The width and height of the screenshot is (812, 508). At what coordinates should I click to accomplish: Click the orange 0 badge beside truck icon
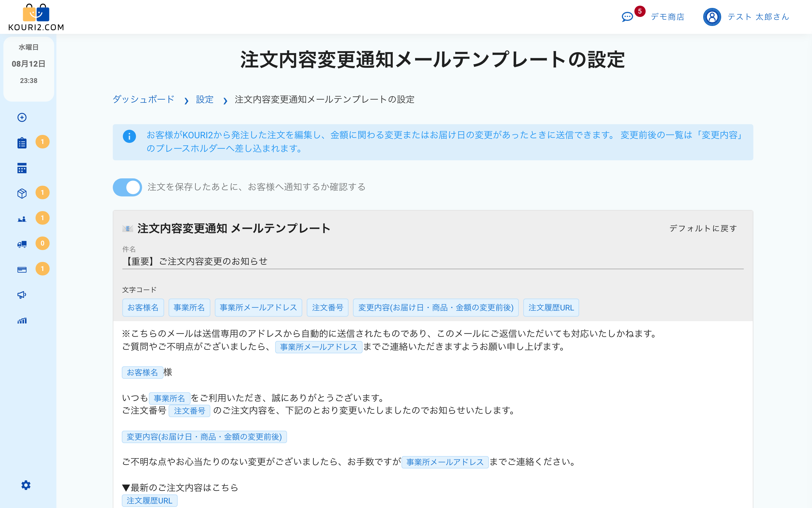click(x=42, y=243)
